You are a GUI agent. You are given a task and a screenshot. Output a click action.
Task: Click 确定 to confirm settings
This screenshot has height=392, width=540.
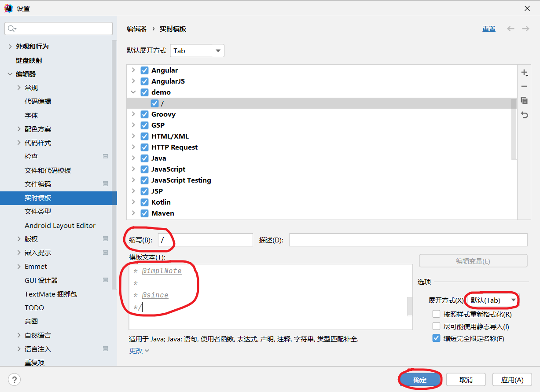420,380
